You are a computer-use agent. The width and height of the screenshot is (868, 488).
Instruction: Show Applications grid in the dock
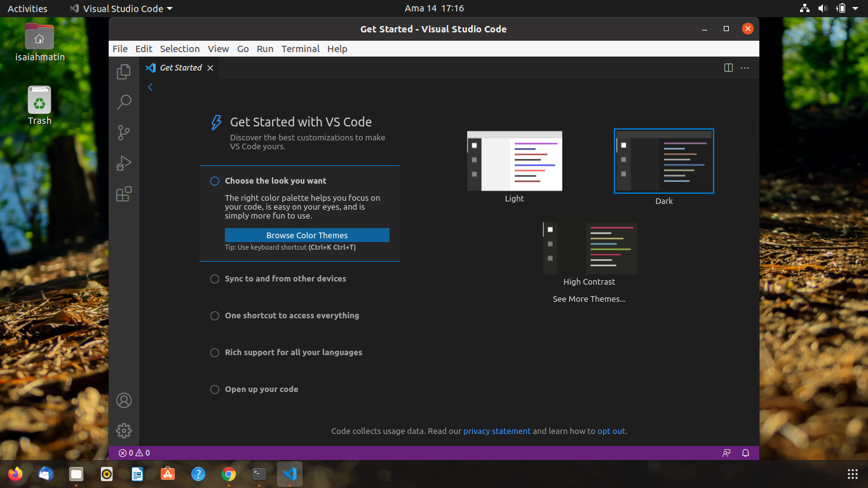tap(853, 474)
